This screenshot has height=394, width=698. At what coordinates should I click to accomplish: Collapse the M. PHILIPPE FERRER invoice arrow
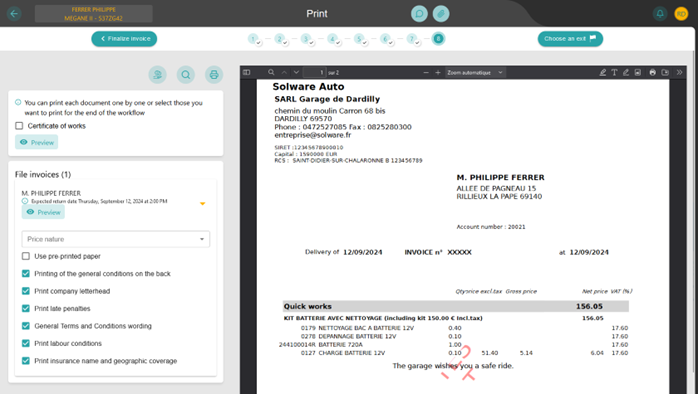(x=203, y=203)
